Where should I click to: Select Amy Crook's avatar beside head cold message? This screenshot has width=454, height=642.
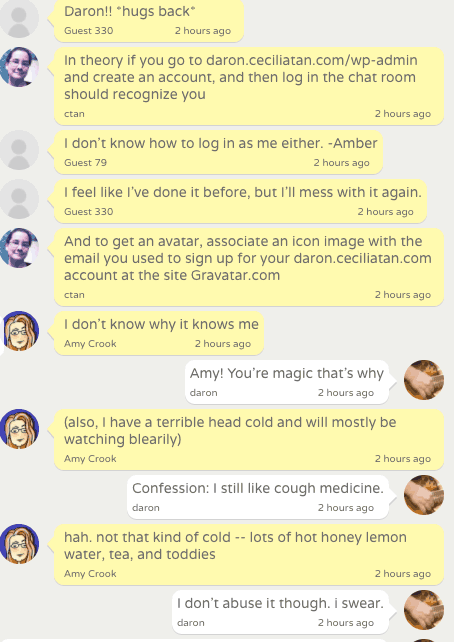[19, 429]
